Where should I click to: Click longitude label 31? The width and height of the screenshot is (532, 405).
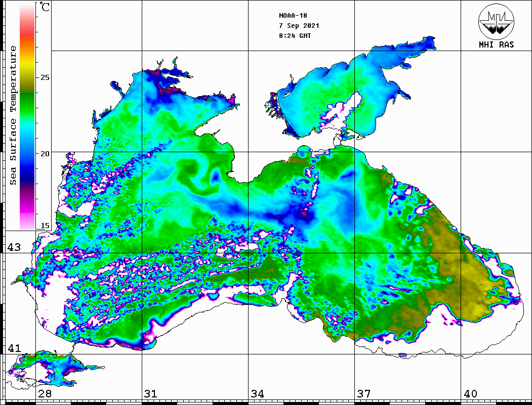point(151,394)
